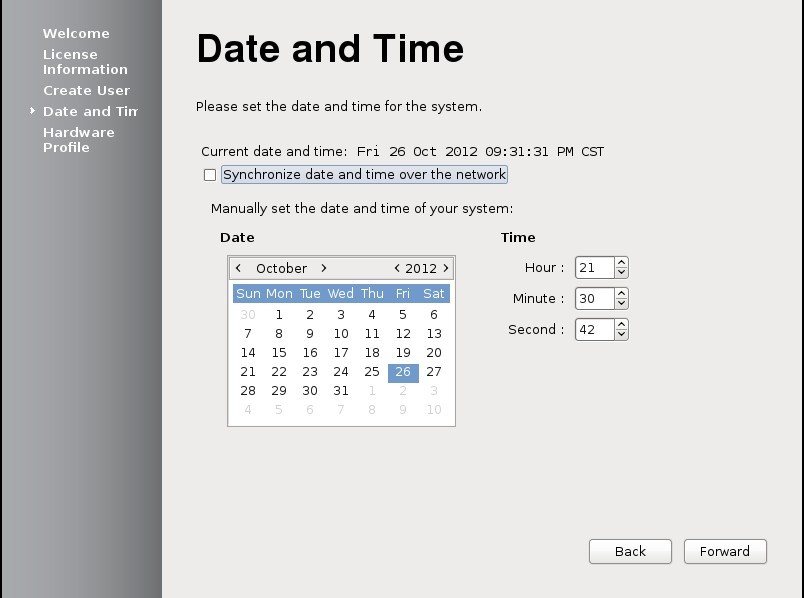Select Welcome in the sidebar
The image size is (804, 598).
point(76,33)
